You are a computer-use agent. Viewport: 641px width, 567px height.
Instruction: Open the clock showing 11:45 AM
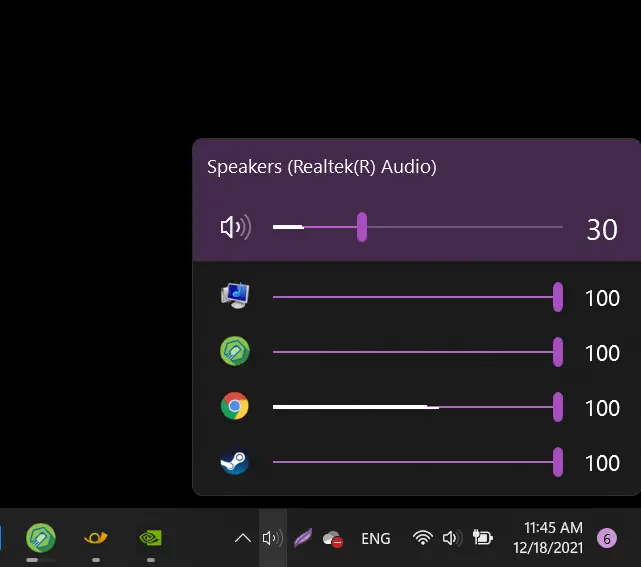click(x=548, y=538)
